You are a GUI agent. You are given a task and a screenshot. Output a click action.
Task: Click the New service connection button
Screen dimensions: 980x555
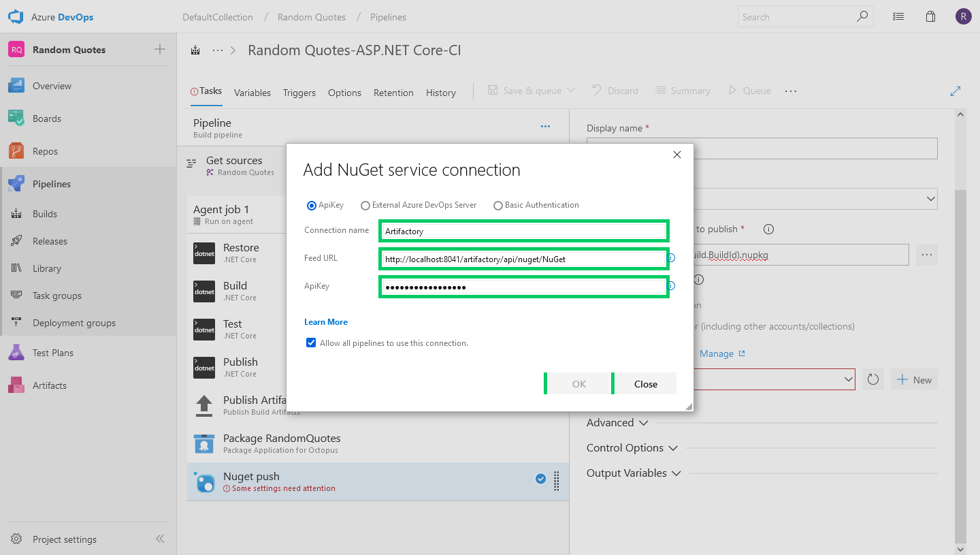(915, 379)
